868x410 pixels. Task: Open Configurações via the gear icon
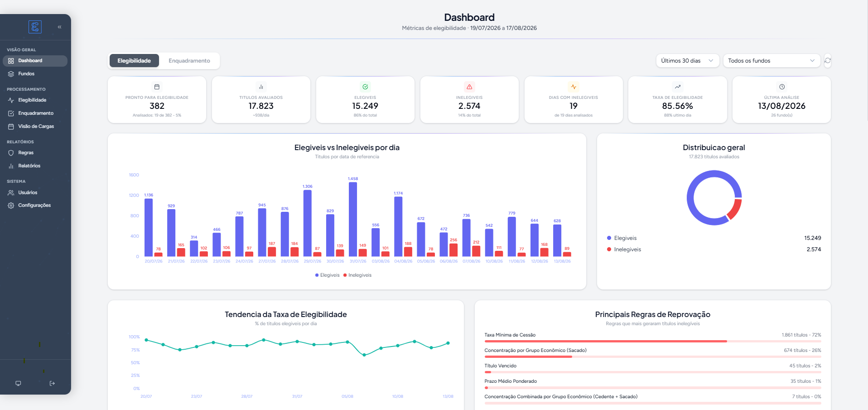point(11,205)
